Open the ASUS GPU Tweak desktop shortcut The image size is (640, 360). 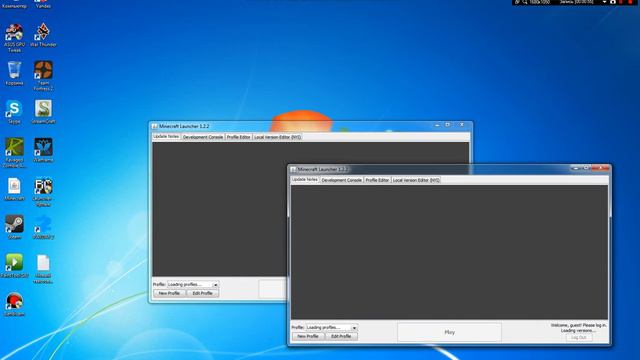(x=14, y=38)
